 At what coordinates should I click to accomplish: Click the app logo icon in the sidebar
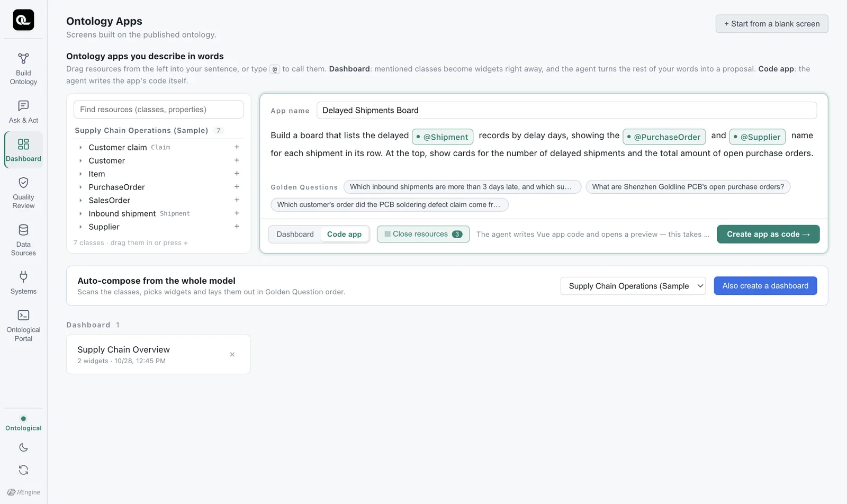pos(23,20)
